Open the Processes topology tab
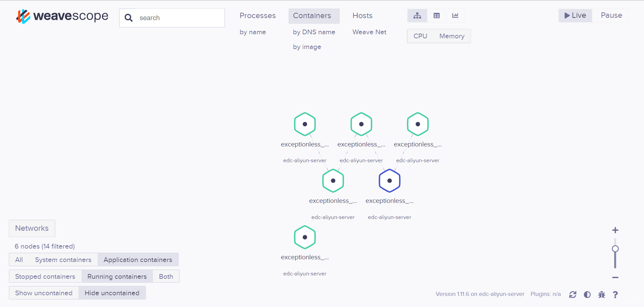This screenshot has width=644, height=307. click(x=258, y=16)
